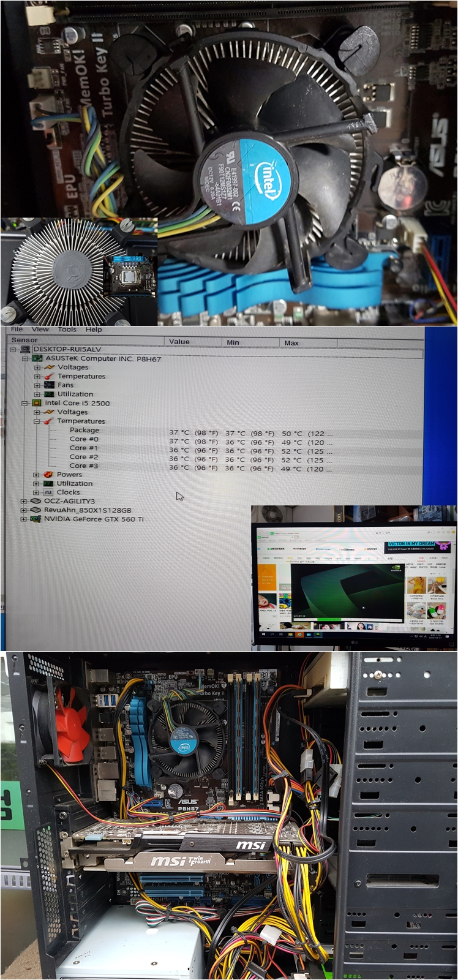The height and width of the screenshot is (980, 458).
Task: Expand the Fans node
Action: pos(37,385)
